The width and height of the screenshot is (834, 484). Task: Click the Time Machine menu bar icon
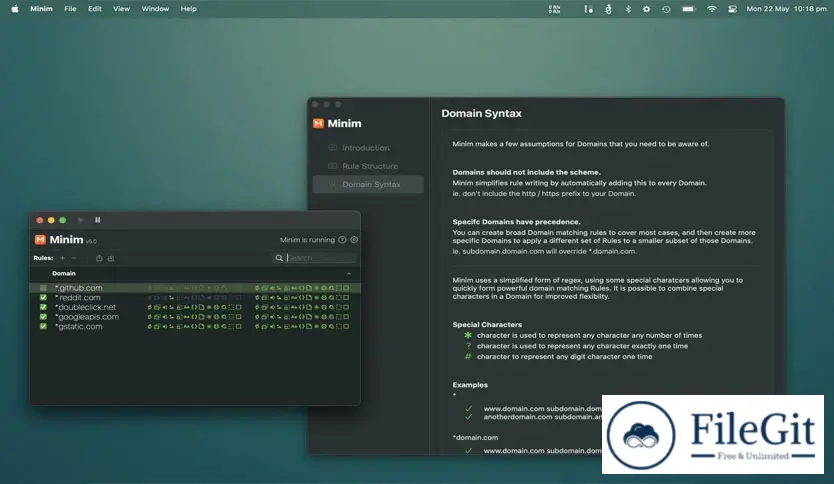coord(666,9)
